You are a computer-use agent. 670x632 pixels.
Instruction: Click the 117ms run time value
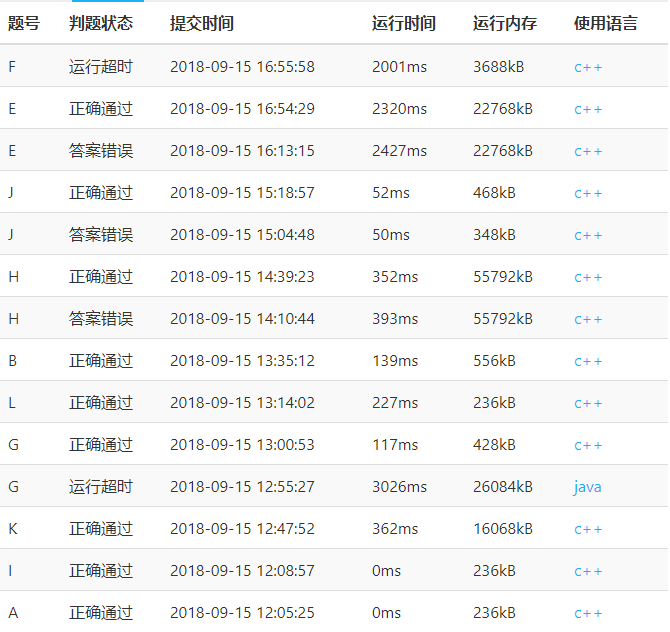pos(395,444)
